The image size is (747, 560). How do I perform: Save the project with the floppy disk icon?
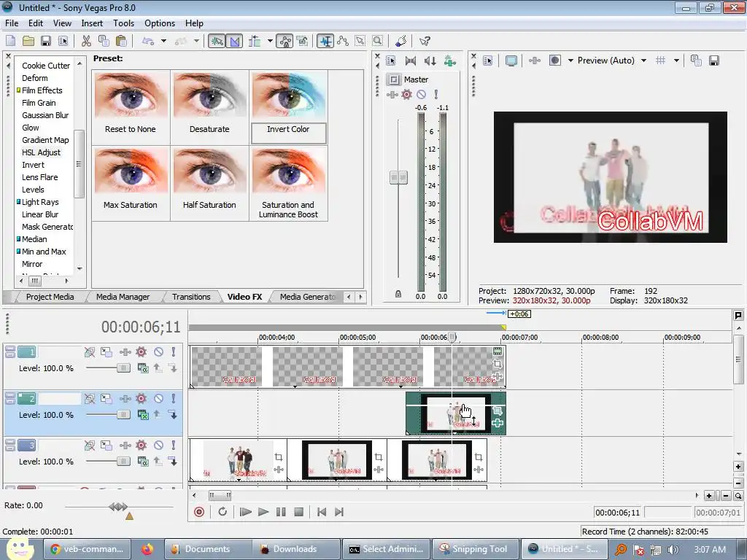pyautogui.click(x=46, y=41)
